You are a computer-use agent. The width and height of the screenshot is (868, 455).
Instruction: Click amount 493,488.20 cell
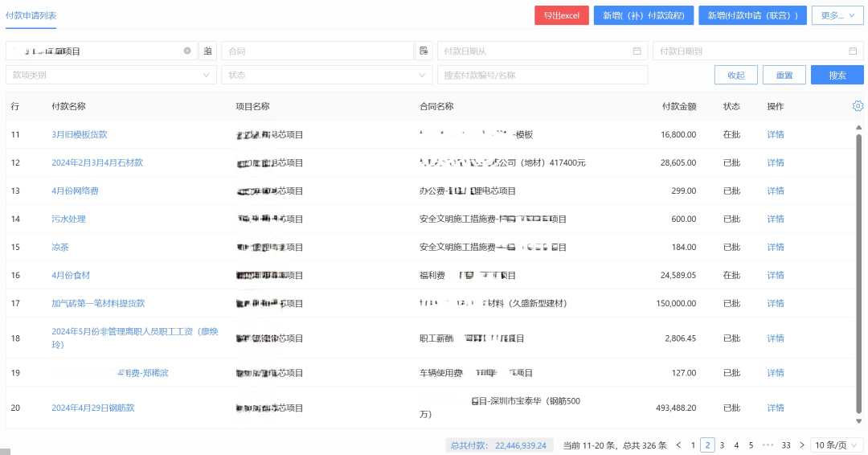pyautogui.click(x=676, y=408)
